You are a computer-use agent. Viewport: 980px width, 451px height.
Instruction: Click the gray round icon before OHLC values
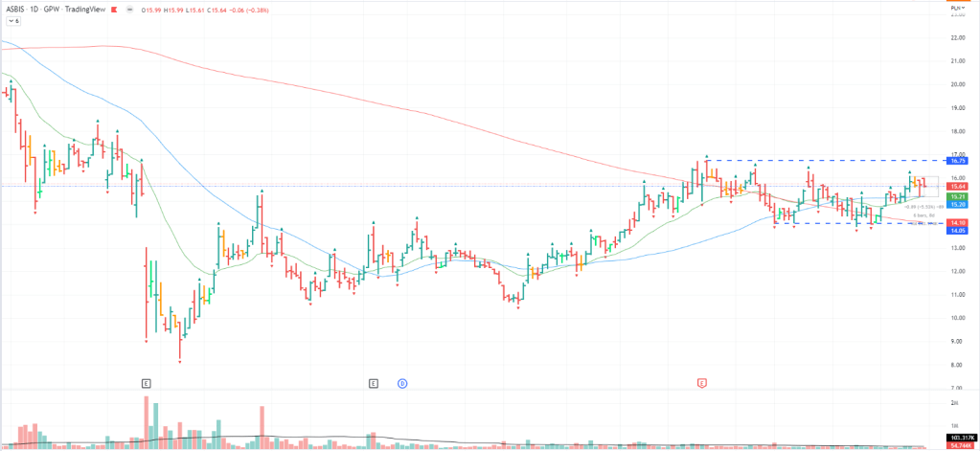coord(128,9)
